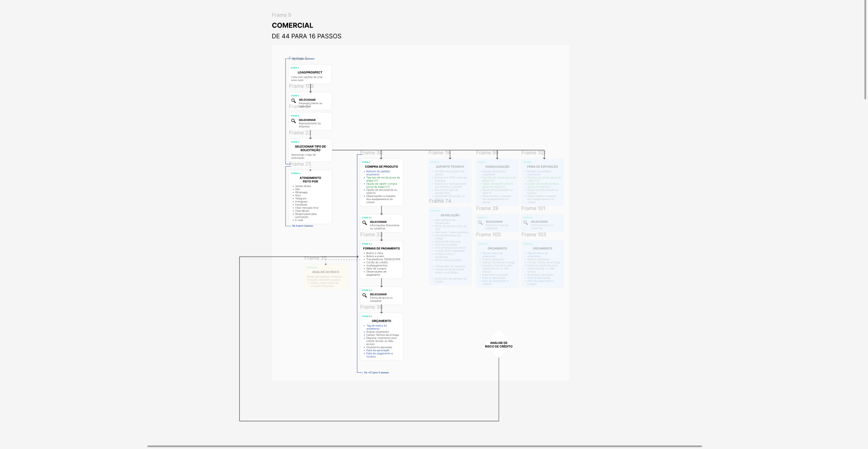The image size is (868, 449).
Task: Click search icon in Etapa 5.3 Forma de envio card
Action: [365, 295]
